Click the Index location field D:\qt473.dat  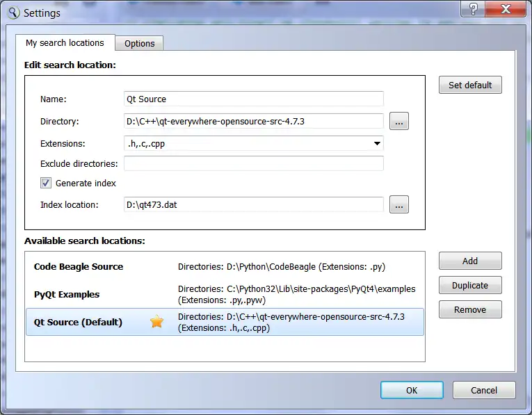click(x=254, y=205)
